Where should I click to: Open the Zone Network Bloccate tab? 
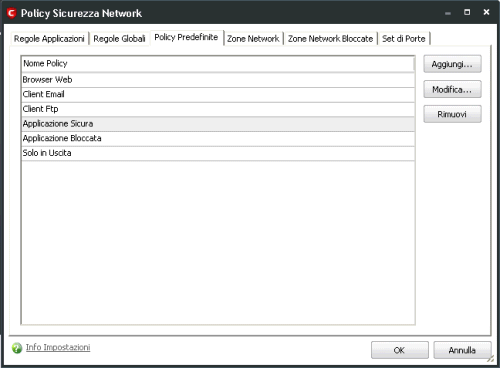(330, 39)
